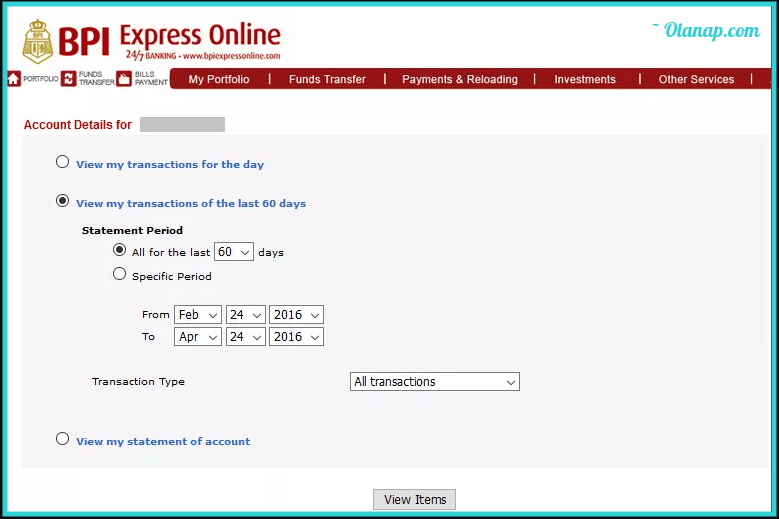The height and width of the screenshot is (519, 779).
Task: Click the Transaction Type label
Action: coord(138,381)
